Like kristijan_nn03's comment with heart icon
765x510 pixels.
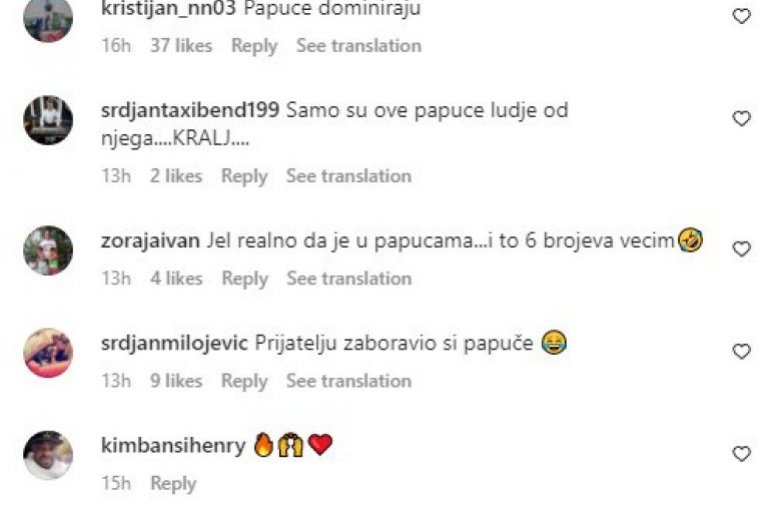click(742, 16)
